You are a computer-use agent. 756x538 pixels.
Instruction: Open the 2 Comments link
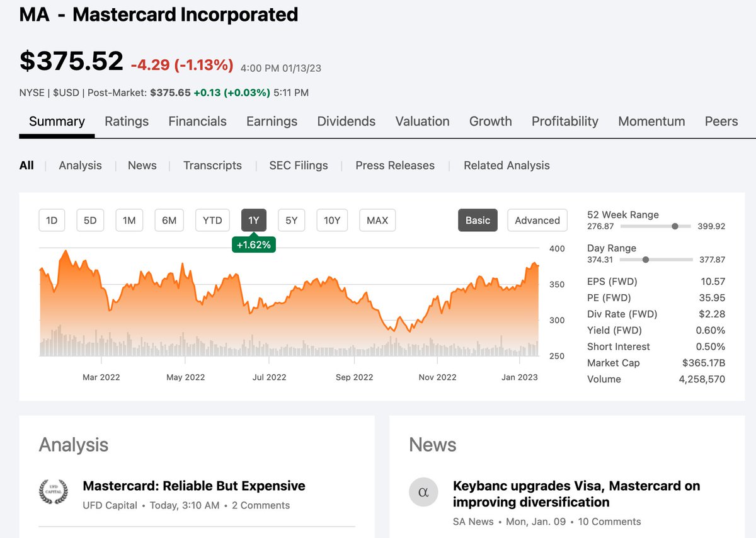(261, 505)
